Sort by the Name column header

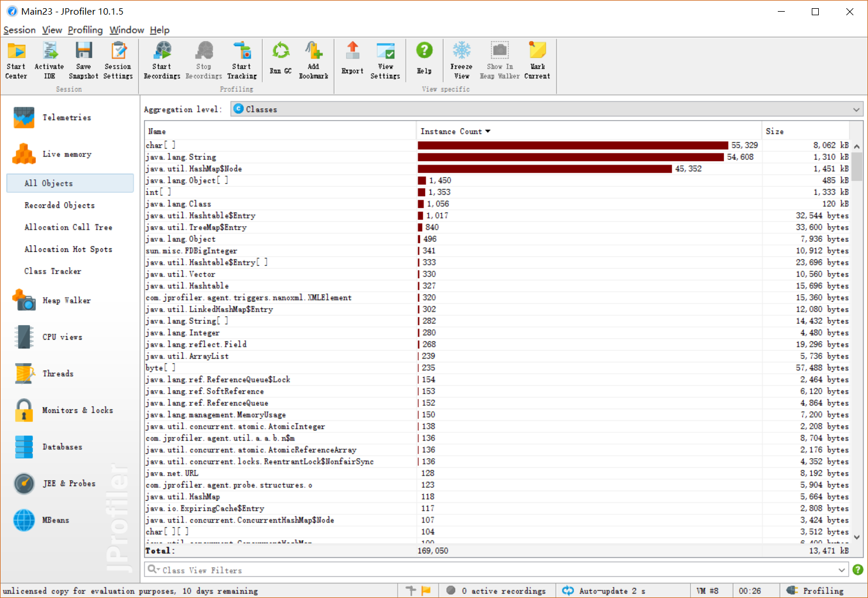(281, 132)
